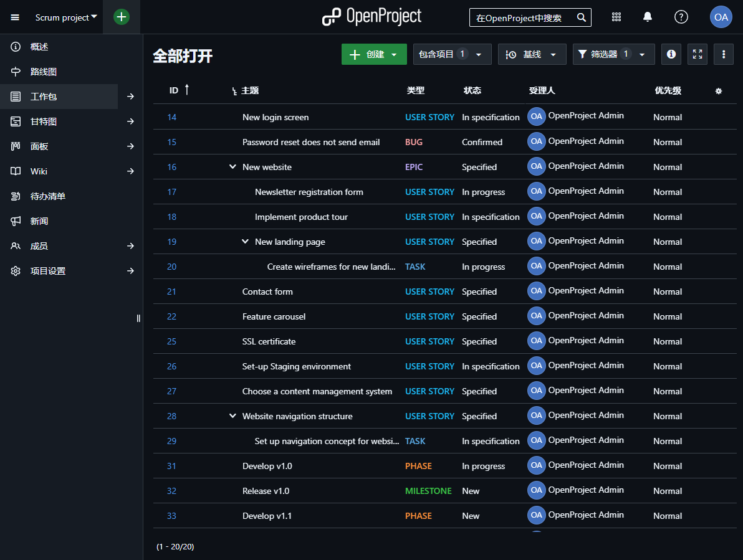743x560 pixels.
Task: Open the modules grid icon
Action: 616,17
